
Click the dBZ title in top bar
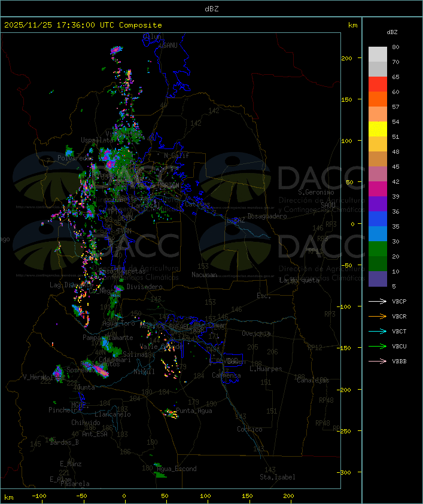pyautogui.click(x=212, y=8)
